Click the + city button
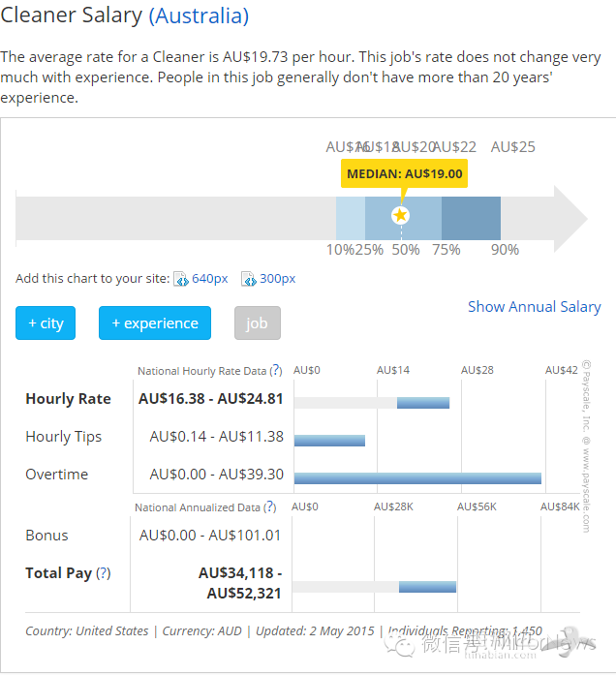The image size is (616, 675). pyautogui.click(x=46, y=322)
